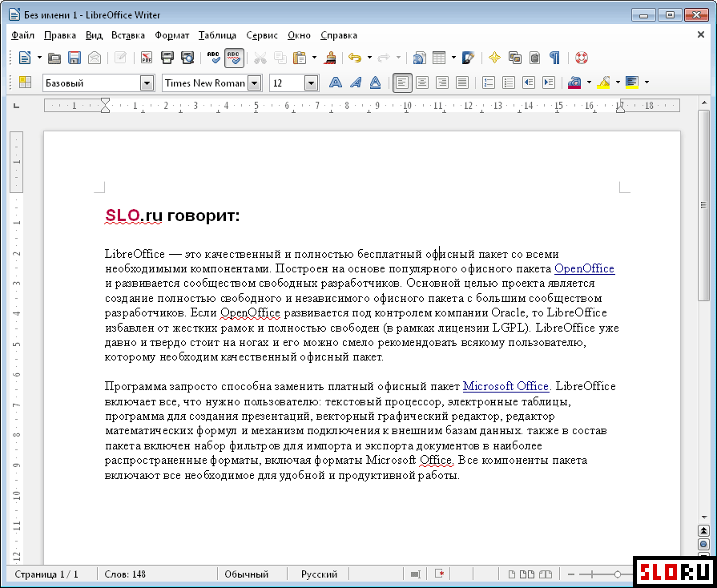Open the Вставка menu
This screenshot has height=588, width=717.
[128, 35]
